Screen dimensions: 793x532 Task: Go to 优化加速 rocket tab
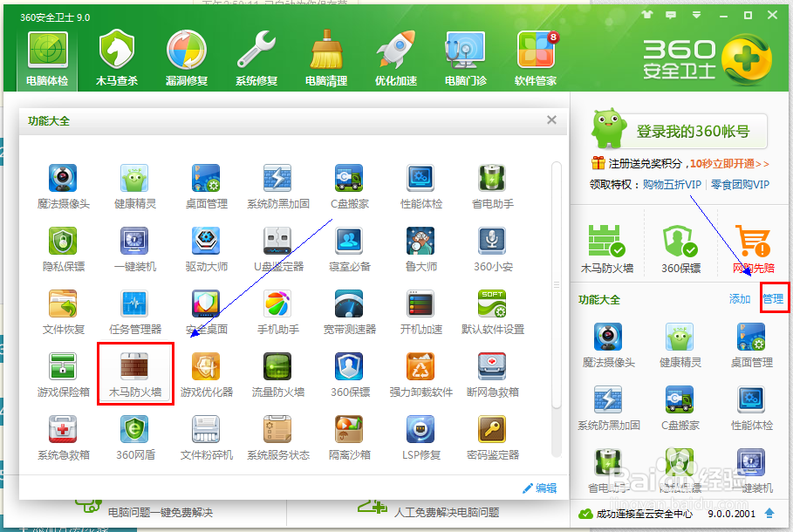click(396, 59)
